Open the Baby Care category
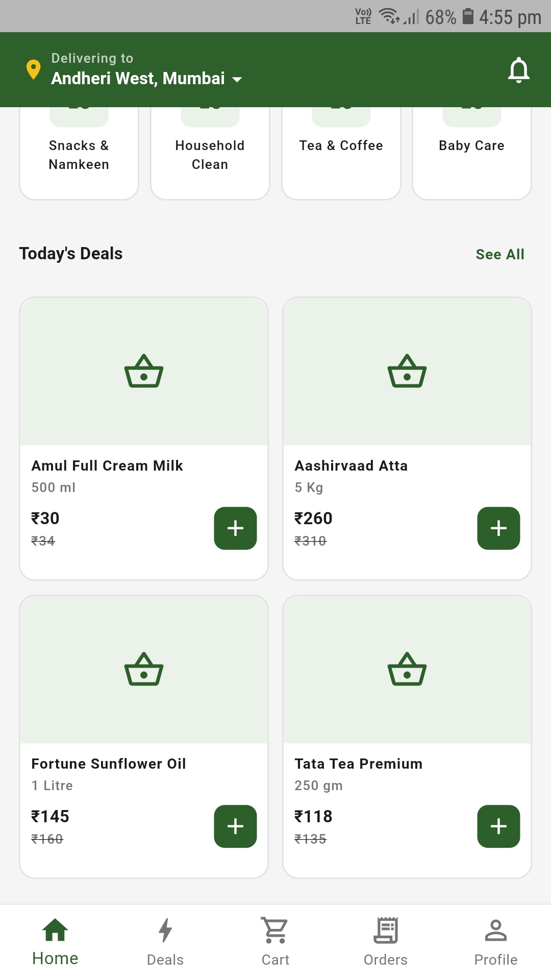This screenshot has height=980, width=551. tap(472, 153)
